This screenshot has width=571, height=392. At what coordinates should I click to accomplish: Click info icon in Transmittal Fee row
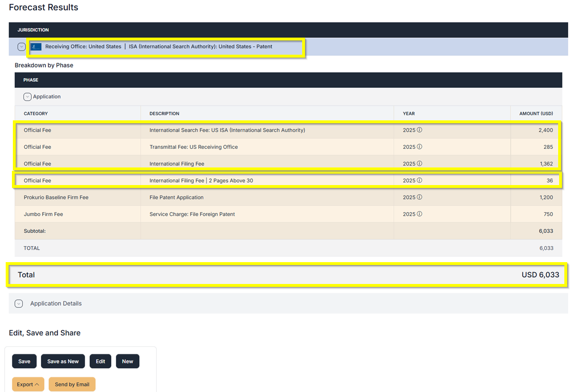[x=419, y=147]
